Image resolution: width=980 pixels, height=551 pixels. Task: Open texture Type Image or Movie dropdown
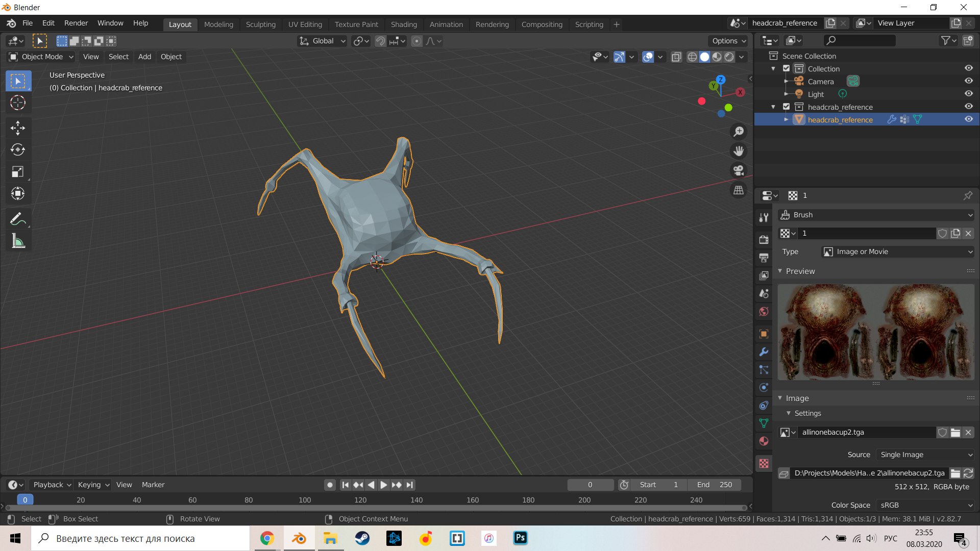coord(898,252)
